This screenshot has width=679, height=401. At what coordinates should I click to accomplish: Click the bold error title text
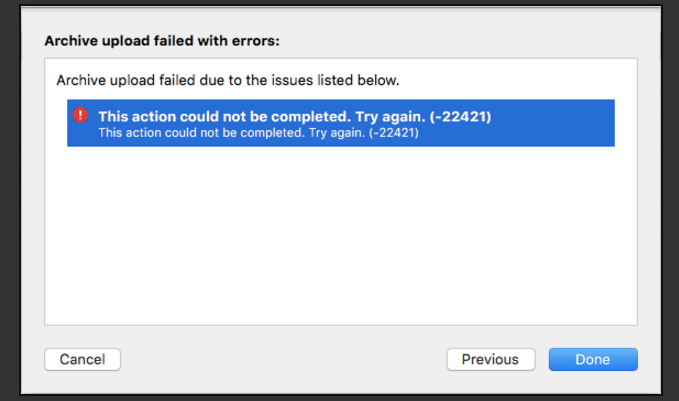click(294, 116)
